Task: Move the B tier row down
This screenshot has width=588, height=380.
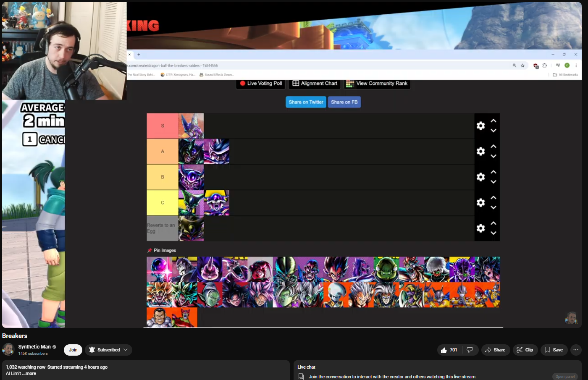Action: click(493, 182)
